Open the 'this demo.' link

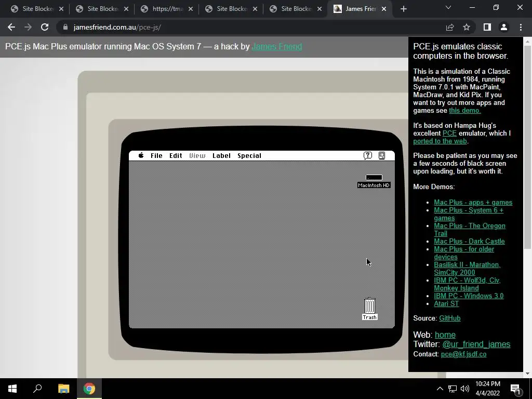tap(465, 110)
